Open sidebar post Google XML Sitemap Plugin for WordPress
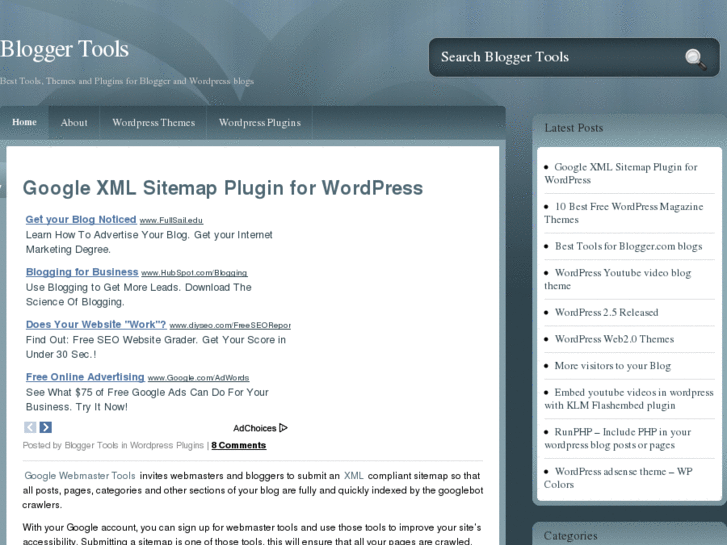The height and width of the screenshot is (545, 727). click(621, 173)
